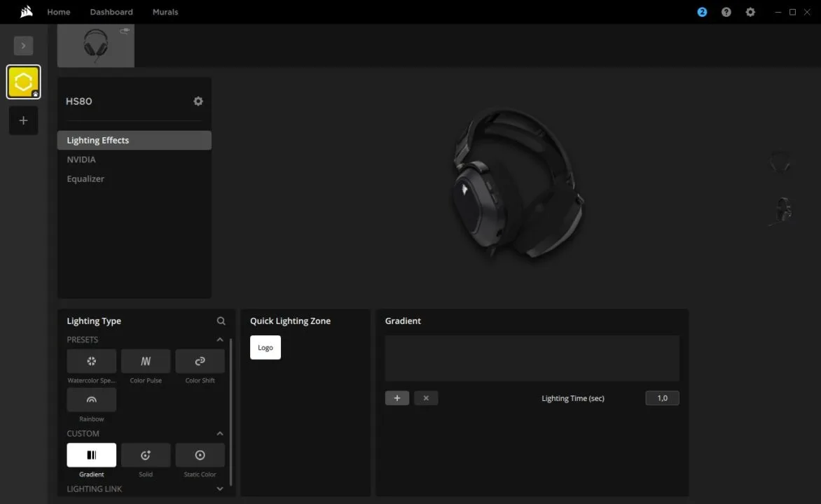Switch to the Equalizer section

(85, 179)
